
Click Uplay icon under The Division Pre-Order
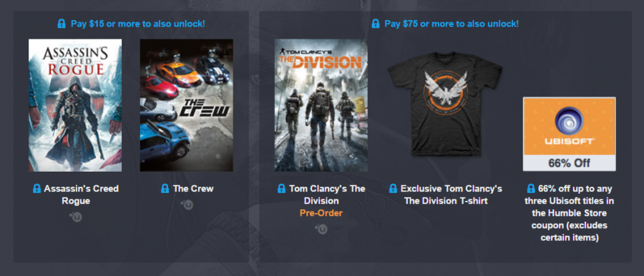click(x=321, y=230)
